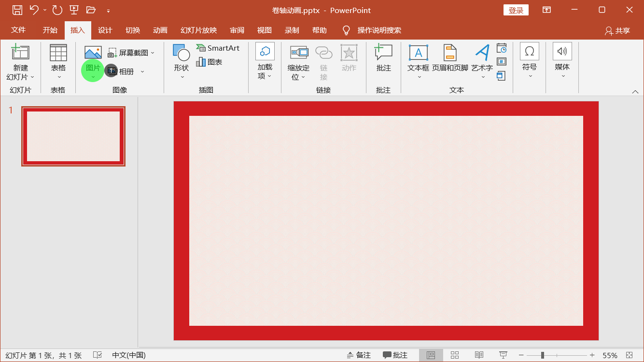Customize quick access toolbar dropdown

point(108,10)
